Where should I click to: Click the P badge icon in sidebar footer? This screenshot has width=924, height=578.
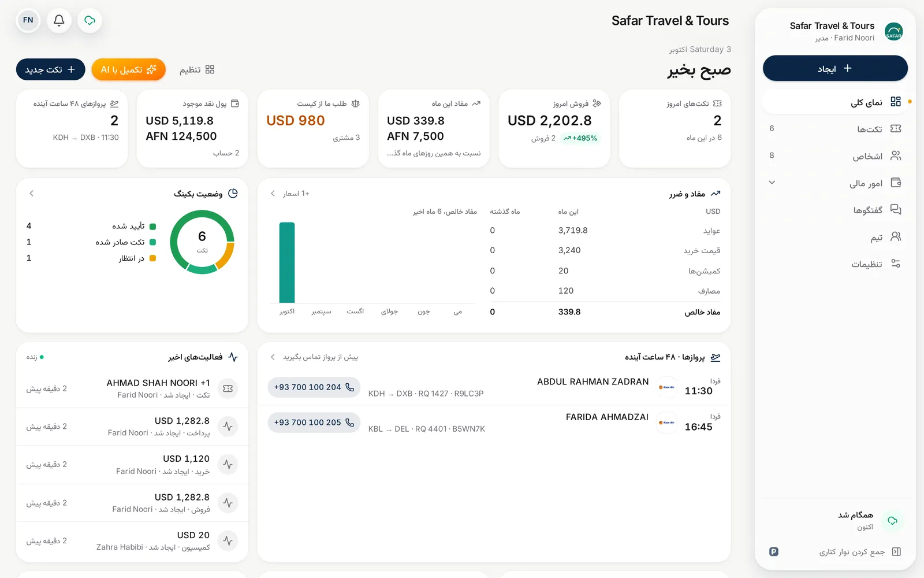click(x=774, y=552)
